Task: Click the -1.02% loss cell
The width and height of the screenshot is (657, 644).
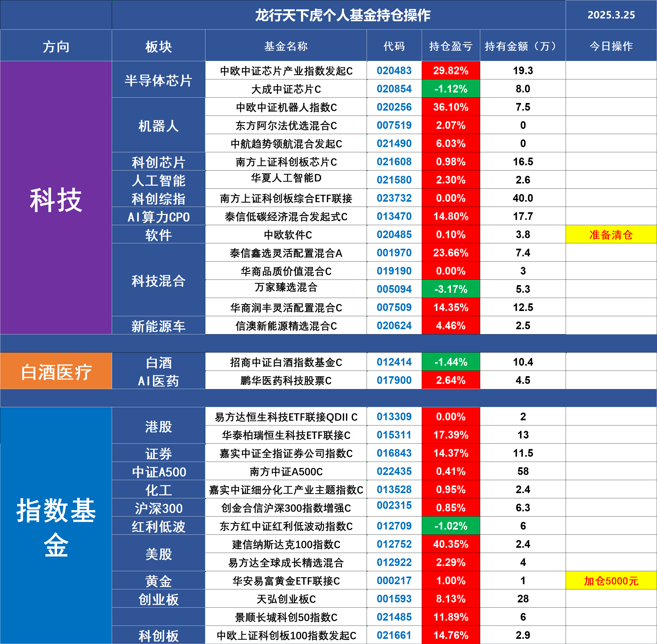Action: [x=451, y=526]
